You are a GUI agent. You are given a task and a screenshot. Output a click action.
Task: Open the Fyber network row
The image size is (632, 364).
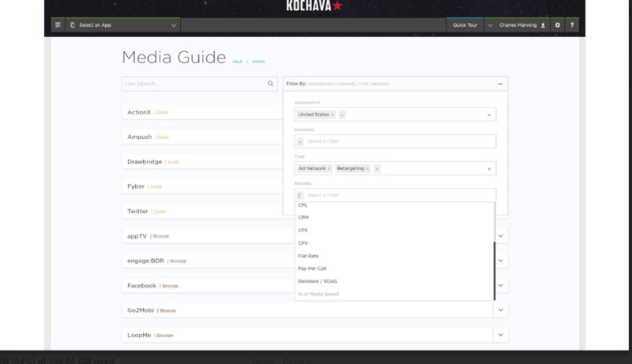202,186
